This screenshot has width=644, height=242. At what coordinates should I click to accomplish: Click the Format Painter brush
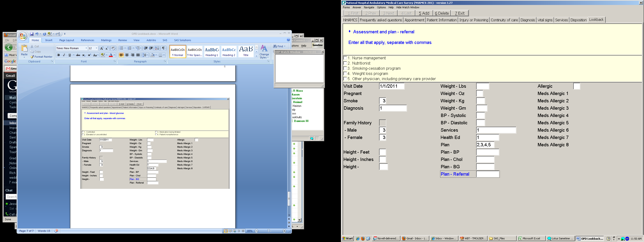[41, 57]
